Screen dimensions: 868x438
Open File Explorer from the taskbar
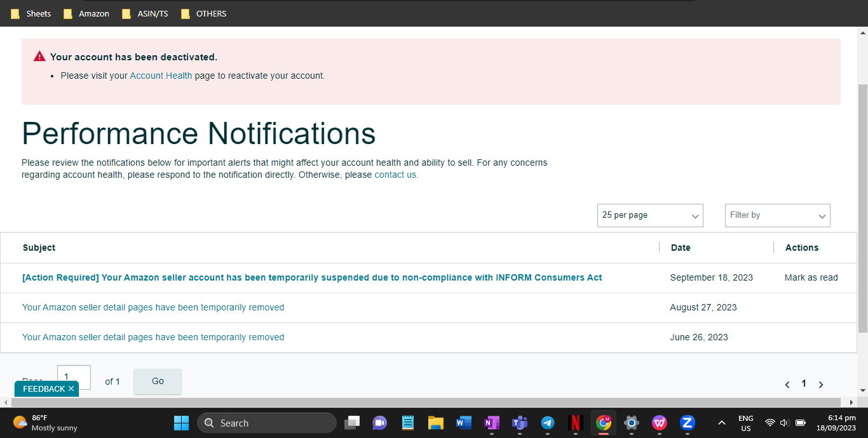(435, 423)
